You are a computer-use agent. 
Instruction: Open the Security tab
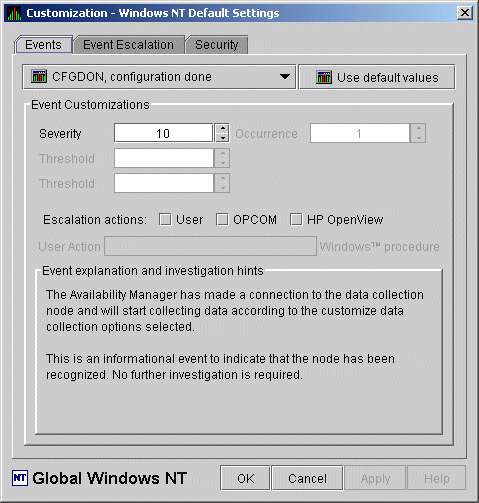click(x=217, y=45)
